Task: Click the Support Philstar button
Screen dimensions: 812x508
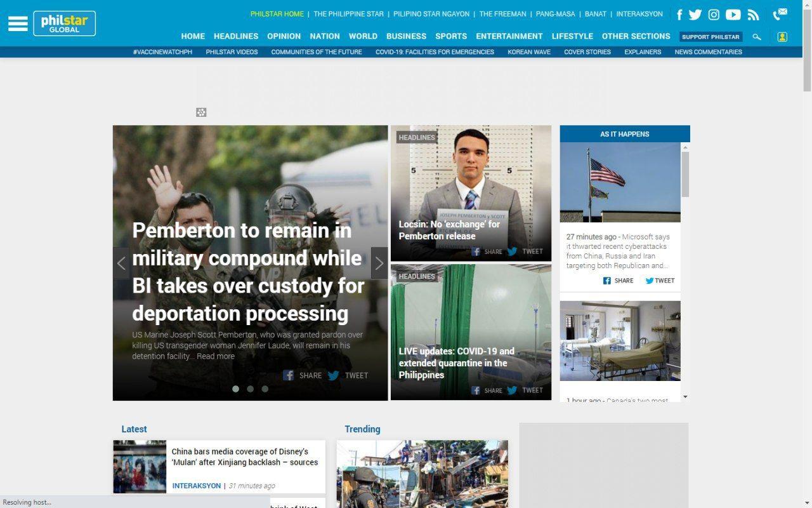Action: [x=710, y=37]
